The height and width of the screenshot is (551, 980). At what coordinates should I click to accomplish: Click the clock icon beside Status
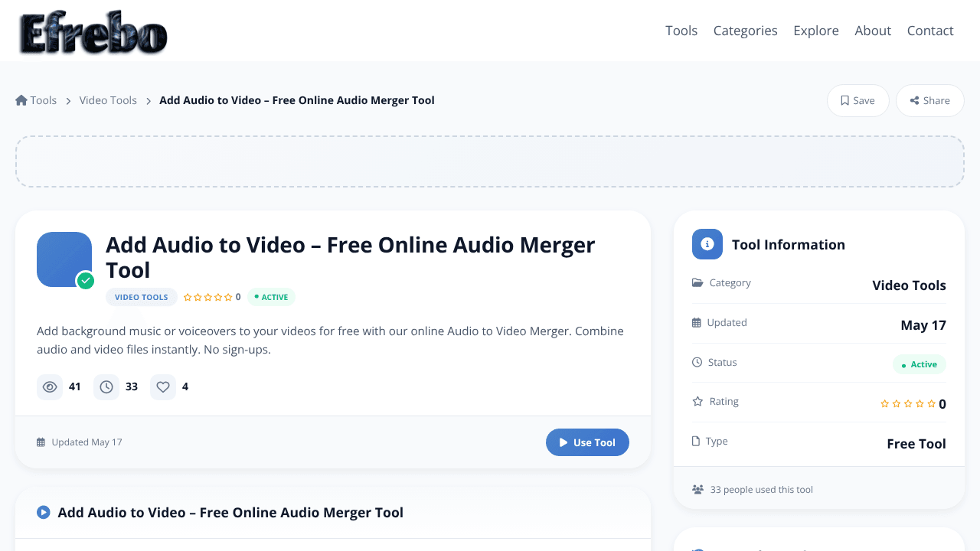(697, 363)
